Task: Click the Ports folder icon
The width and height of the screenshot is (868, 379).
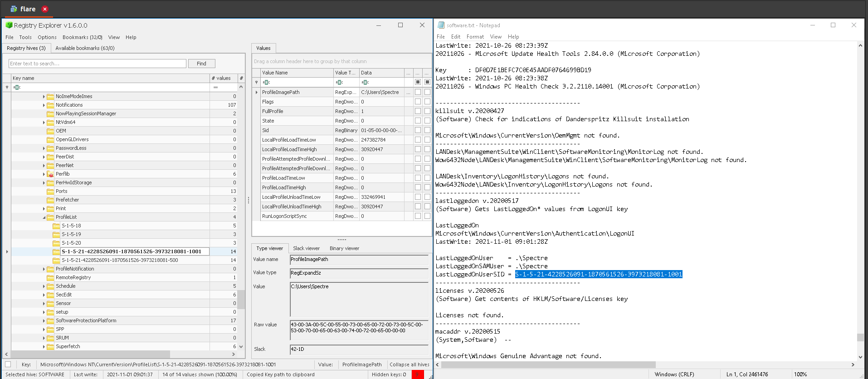Action: tap(50, 192)
